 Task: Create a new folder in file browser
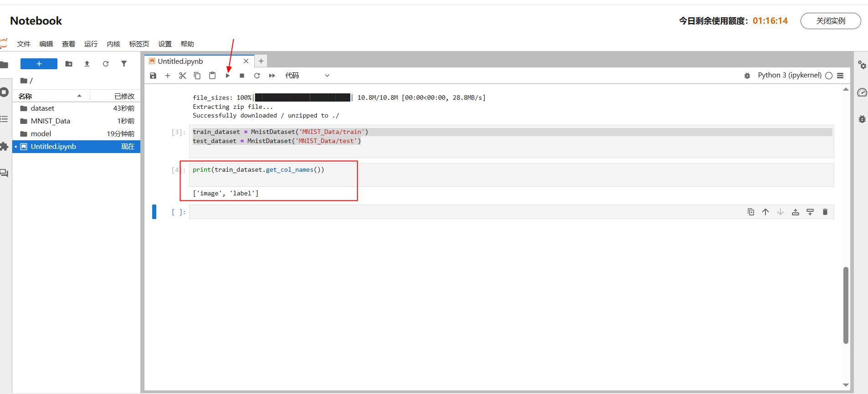[x=69, y=64]
